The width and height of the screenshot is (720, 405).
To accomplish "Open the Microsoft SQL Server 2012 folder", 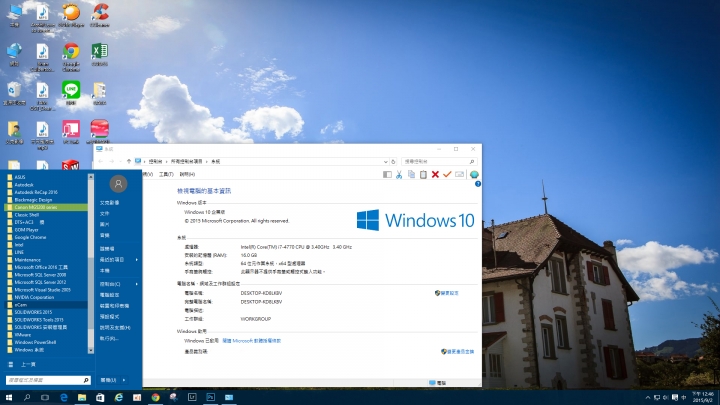I will point(40,282).
